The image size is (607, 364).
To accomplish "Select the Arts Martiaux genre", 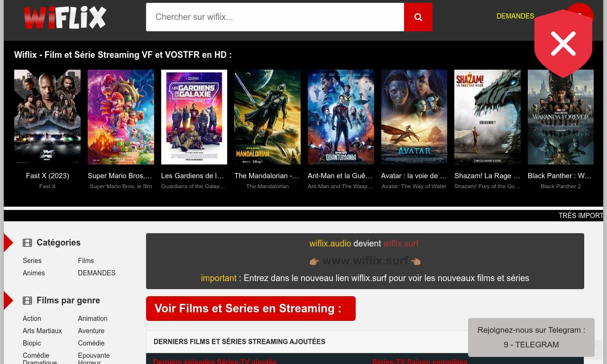I will 42,331.
